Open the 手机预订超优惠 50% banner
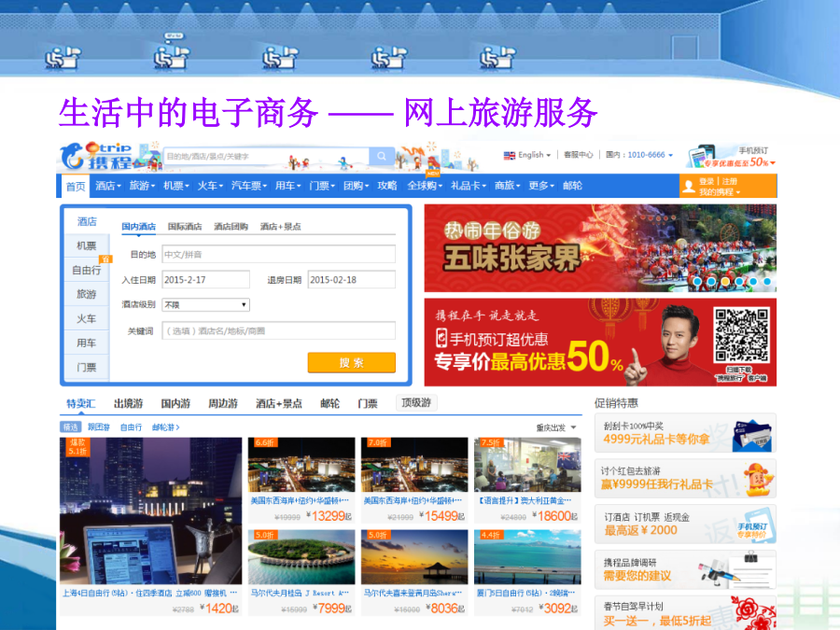Screen dimensions: 840x630 [x=600, y=342]
